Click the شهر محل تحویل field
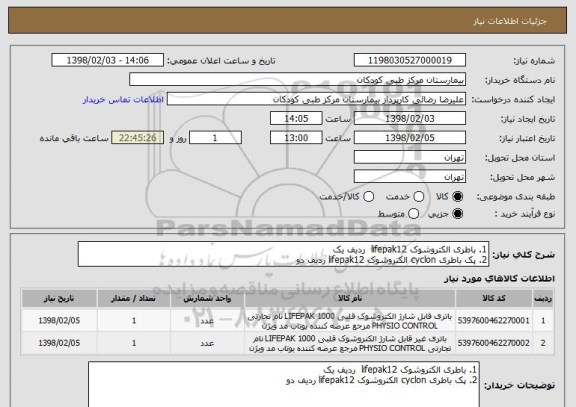 click(410, 177)
